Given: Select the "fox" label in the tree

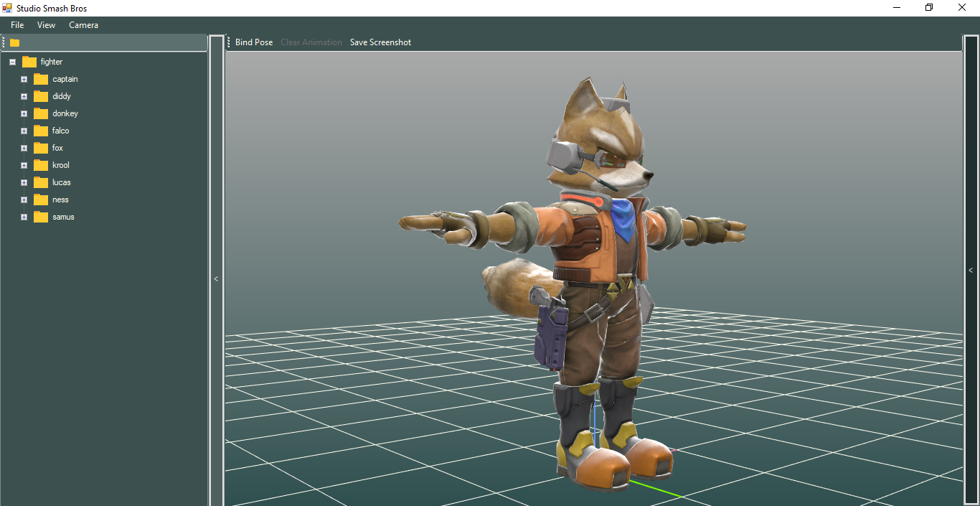Looking at the screenshot, I should (57, 148).
